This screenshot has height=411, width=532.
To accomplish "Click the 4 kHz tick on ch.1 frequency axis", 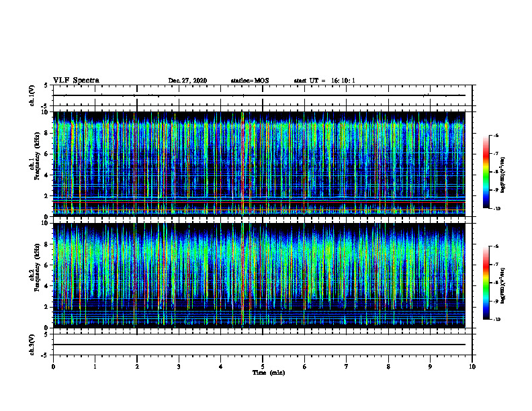I will [47, 175].
